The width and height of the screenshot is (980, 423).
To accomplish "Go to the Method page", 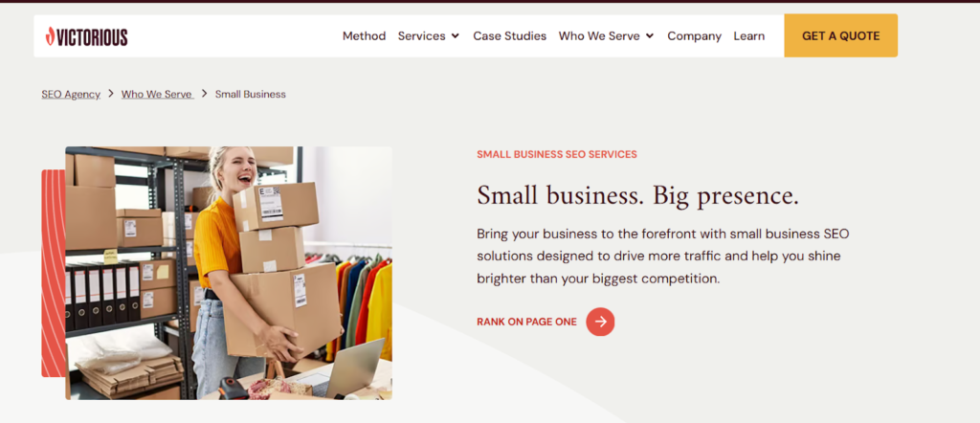I will [x=364, y=36].
